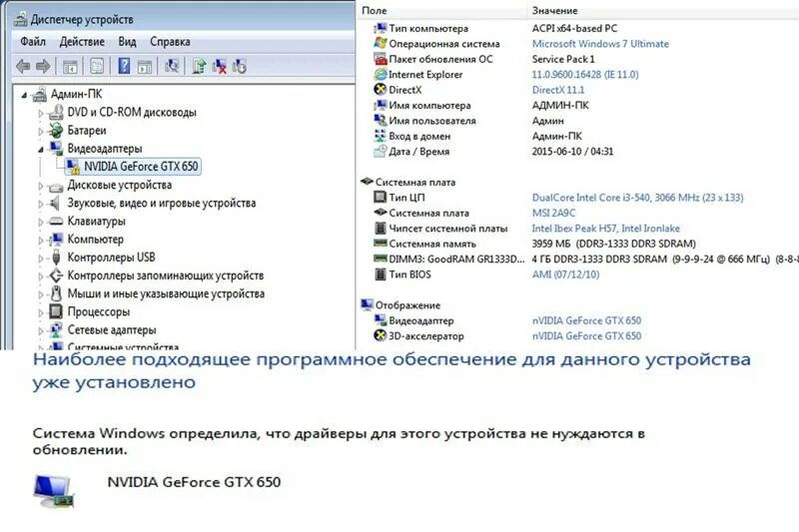The image size is (799, 532).
Task: Click the Вход в домен field label
Action: 419,136
